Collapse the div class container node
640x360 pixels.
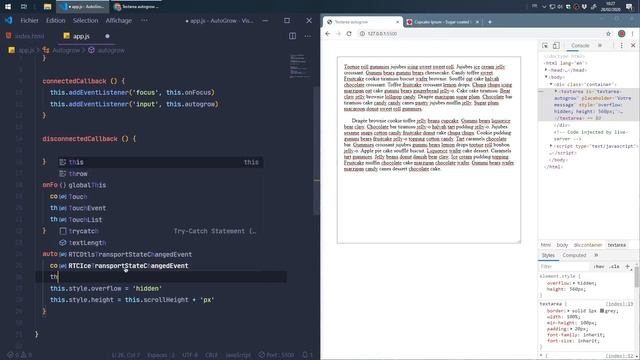coord(551,84)
